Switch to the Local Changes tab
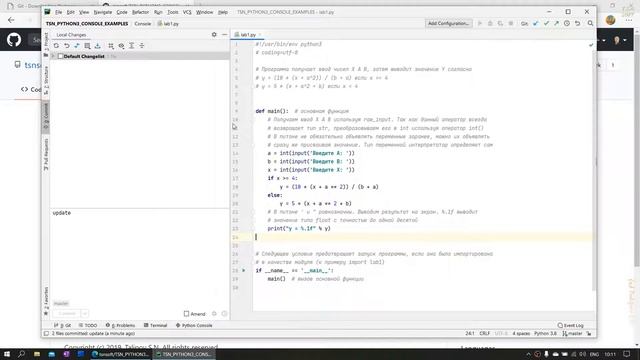Screen dimensions: 640x360 tap(71, 35)
